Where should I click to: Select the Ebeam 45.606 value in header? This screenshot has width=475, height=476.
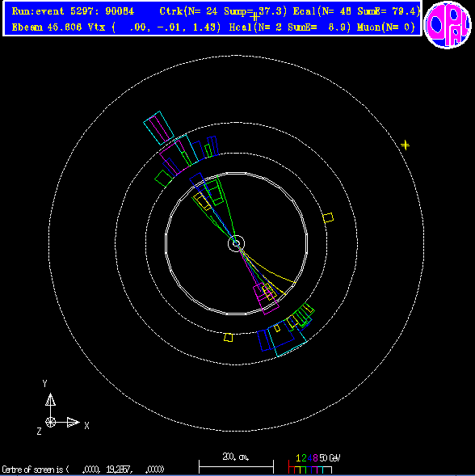click(47, 27)
